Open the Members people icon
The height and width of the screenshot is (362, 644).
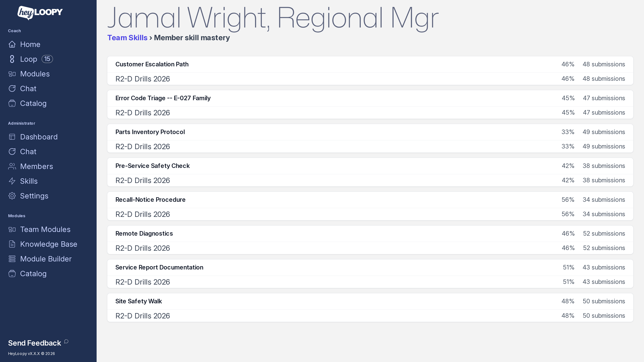point(12,166)
